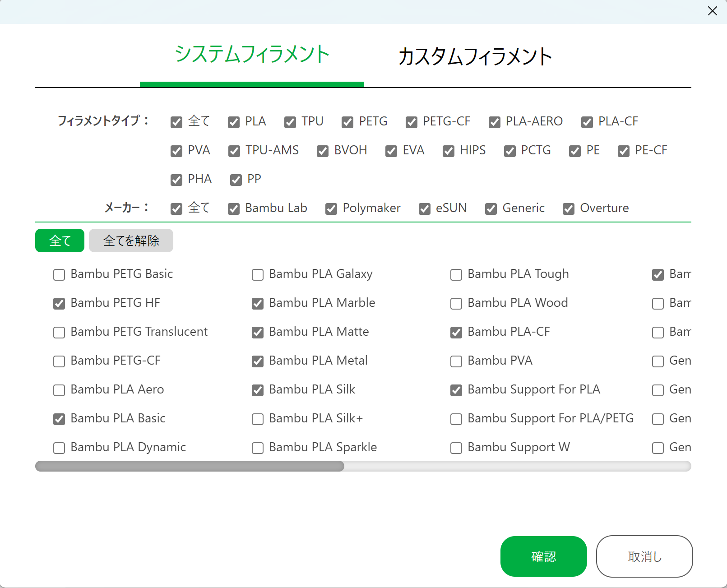Toggle the TPU-AMS filament type checkbox
Screen dimensions: 727x588
pos(234,151)
